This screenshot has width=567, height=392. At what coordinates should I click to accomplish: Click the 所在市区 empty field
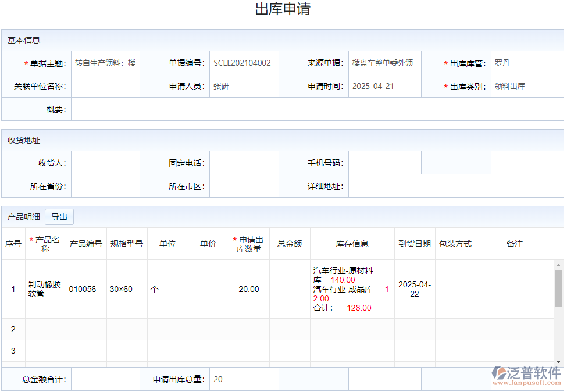coord(244,186)
